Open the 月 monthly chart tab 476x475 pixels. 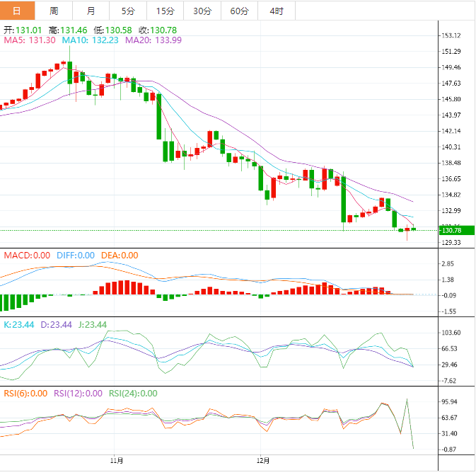click(91, 11)
